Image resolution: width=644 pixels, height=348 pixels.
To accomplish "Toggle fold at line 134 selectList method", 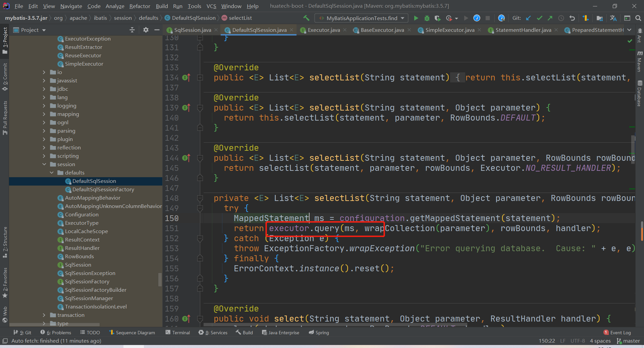I will (x=200, y=78).
